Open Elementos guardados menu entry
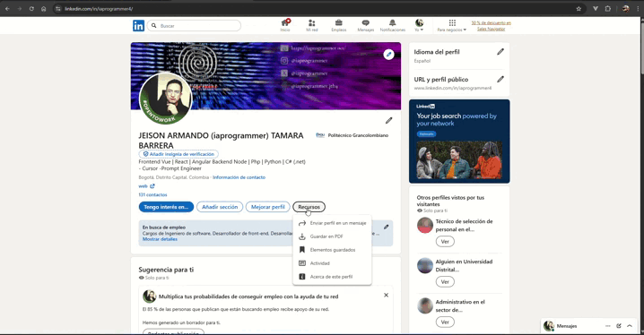Screen dimensions: 644x335 (332, 250)
